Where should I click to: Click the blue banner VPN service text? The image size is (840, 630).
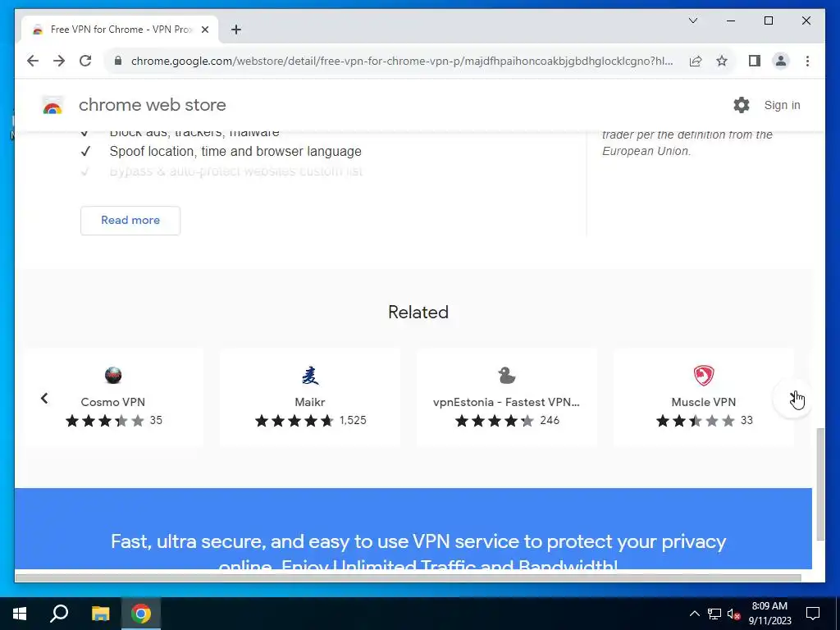pyautogui.click(x=418, y=552)
